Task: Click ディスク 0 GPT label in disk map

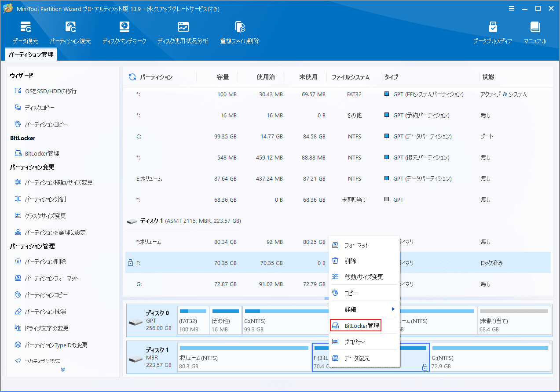Action: [151, 320]
